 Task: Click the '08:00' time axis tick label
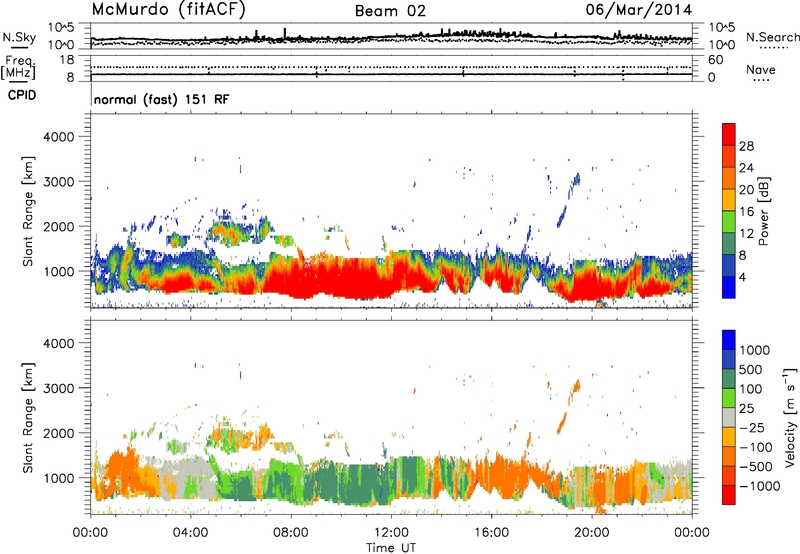[291, 533]
